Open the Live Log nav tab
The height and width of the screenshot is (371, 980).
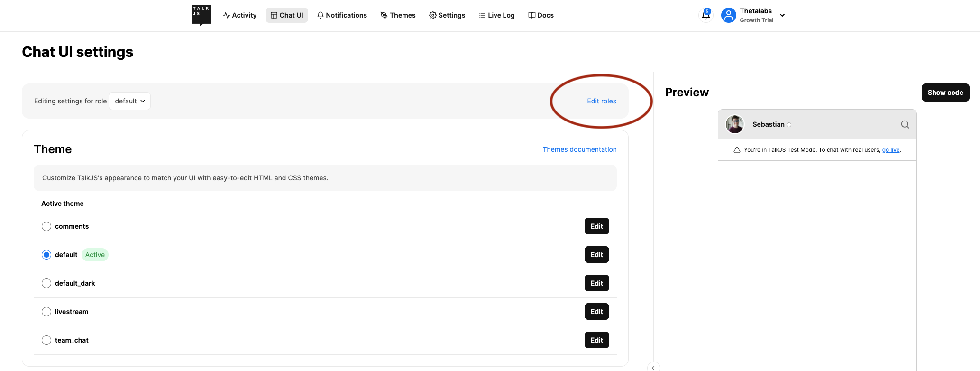click(x=497, y=15)
